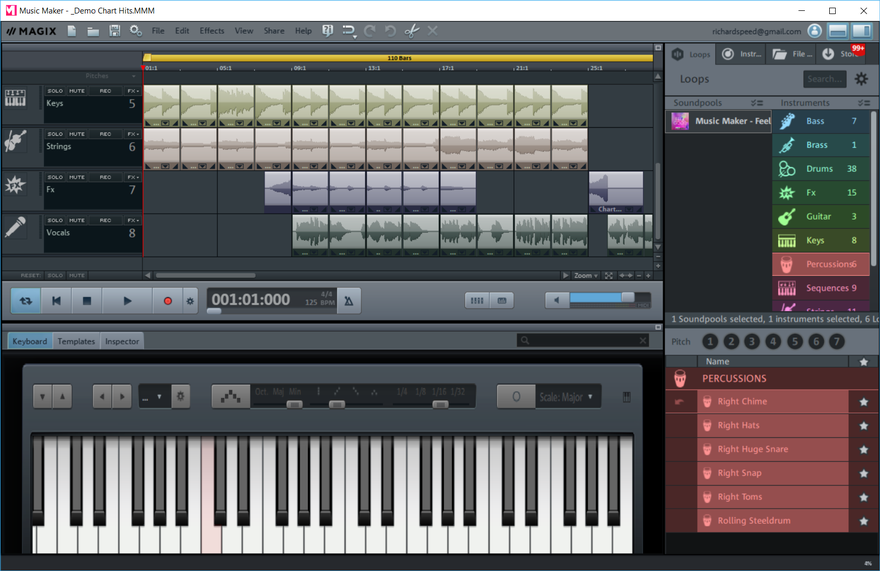Screen dimensions: 880x571
Task: Create a new project with the blank page icon
Action: pyautogui.click(x=72, y=31)
